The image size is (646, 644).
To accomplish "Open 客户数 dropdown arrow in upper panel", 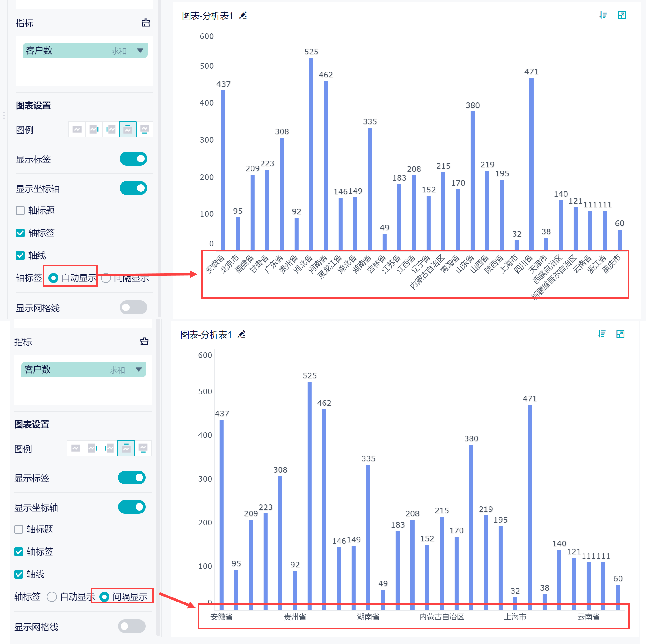I will pyautogui.click(x=140, y=51).
